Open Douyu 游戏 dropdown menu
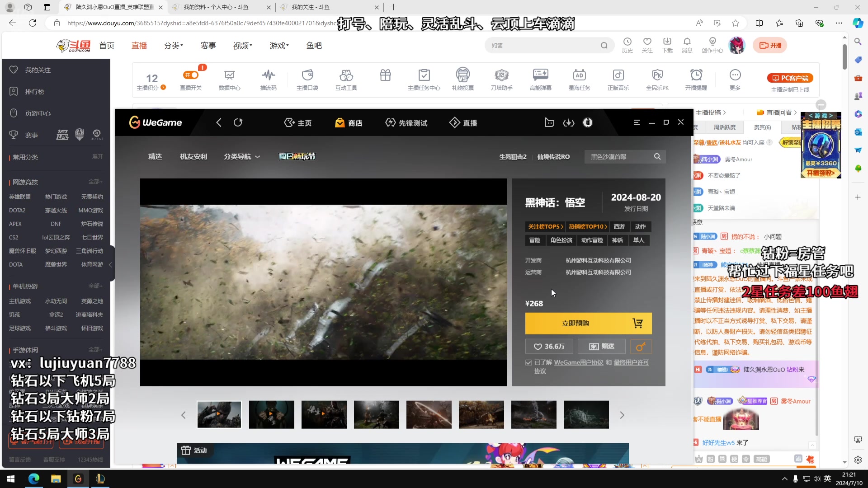This screenshot has height=488, width=868. point(279,46)
